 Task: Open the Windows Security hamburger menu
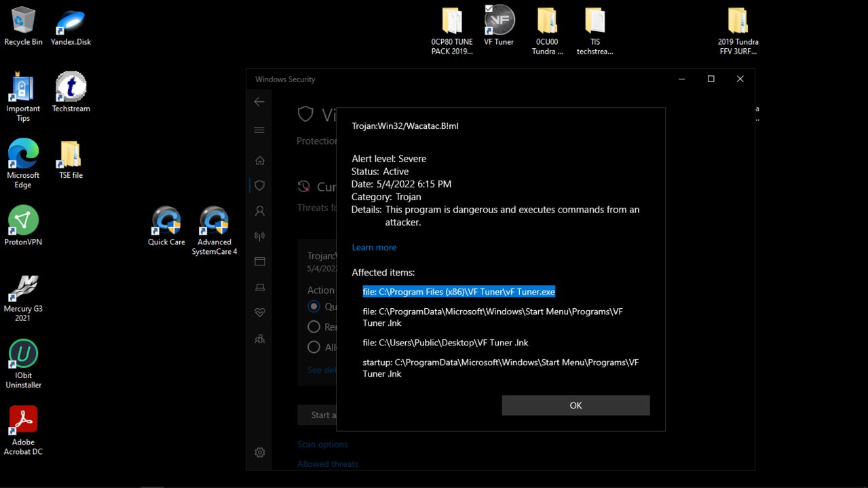pos(259,130)
